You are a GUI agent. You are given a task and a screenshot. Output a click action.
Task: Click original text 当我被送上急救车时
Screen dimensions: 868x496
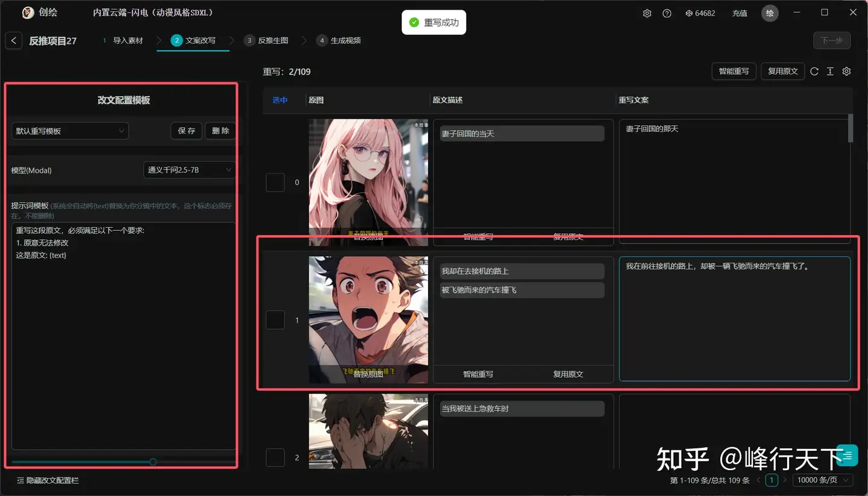[x=521, y=408]
